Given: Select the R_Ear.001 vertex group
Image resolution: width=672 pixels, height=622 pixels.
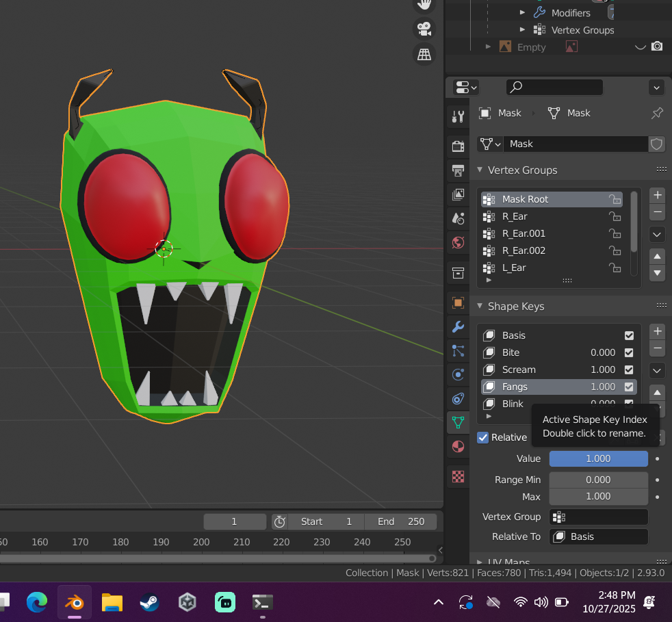Looking at the screenshot, I should (524, 233).
